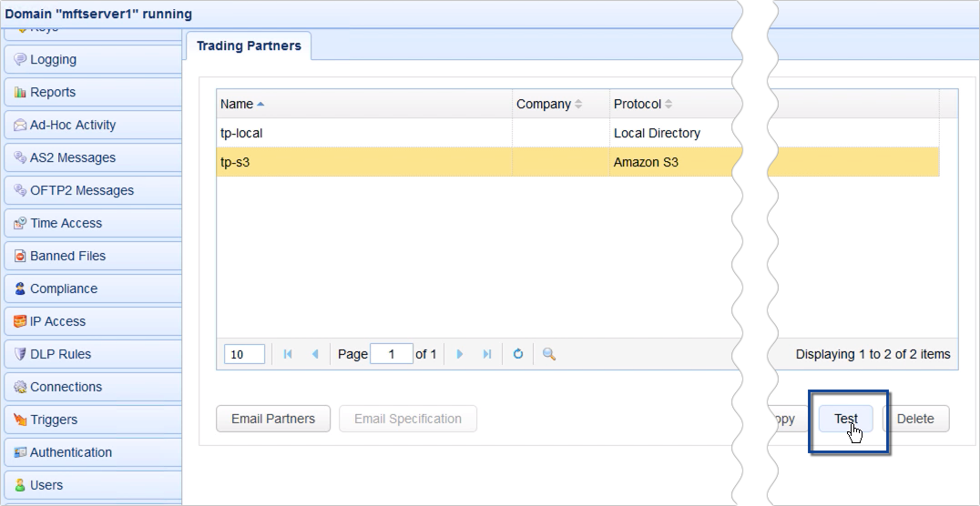Screen dimensions: 980x506
Task: Open the Logging module icon
Action: (20, 59)
